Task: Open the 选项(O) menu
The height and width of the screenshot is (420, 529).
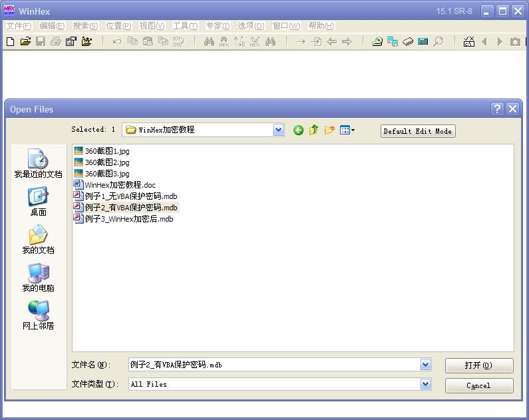Action: pos(251,26)
